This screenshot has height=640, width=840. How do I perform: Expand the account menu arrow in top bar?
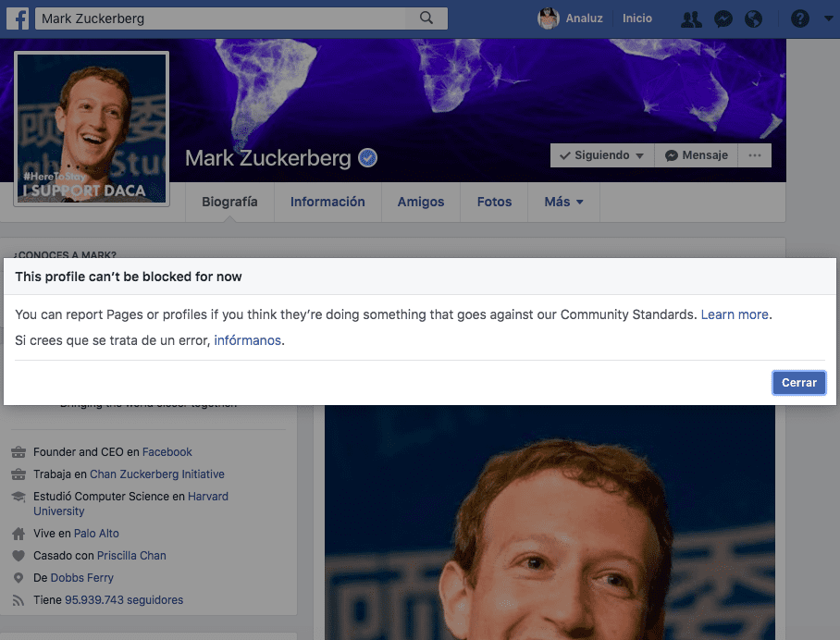point(828,18)
